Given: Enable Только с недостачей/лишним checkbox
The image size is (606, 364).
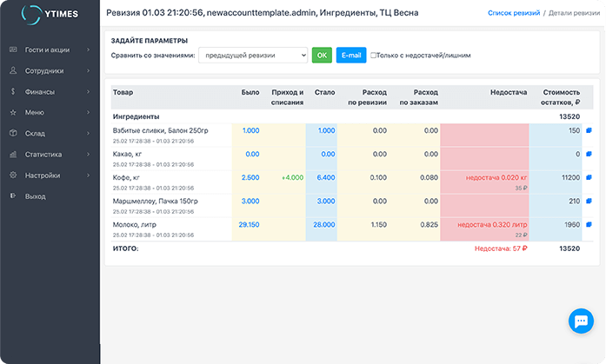Looking at the screenshot, I should 374,56.
